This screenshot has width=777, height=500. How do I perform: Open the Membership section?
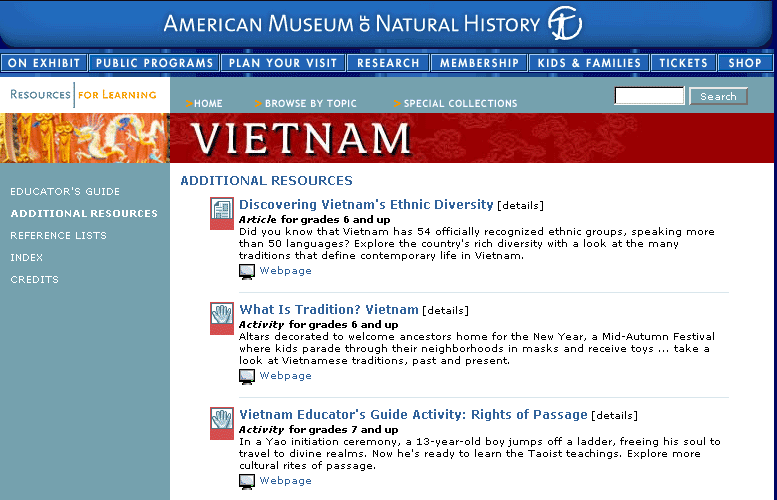pos(479,63)
